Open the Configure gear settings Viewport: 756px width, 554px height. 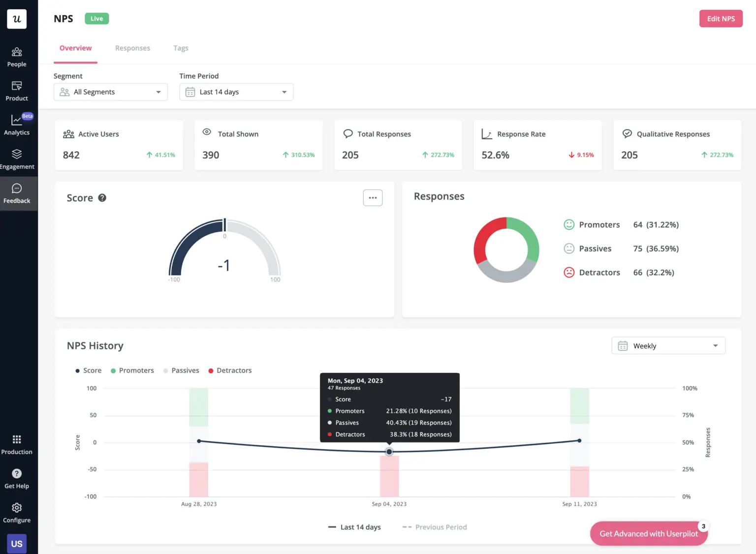click(x=17, y=508)
